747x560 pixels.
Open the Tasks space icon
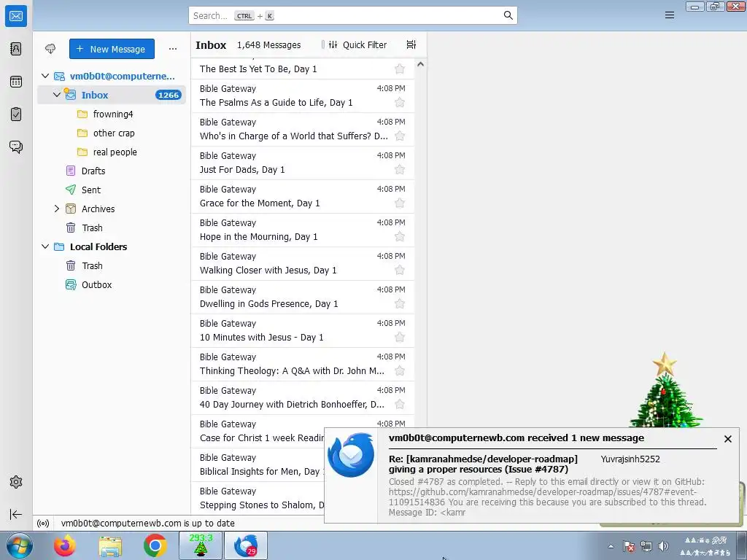point(16,114)
